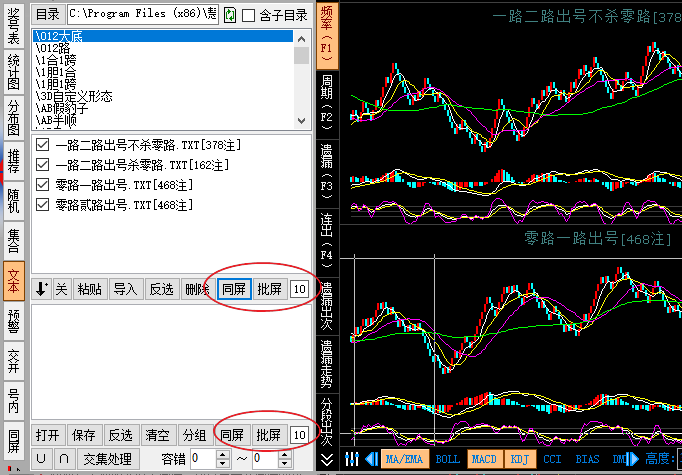Screen dimensions: 682x475
Task: Click the vertical bars icon on the indicator bar
Action: click(351, 459)
